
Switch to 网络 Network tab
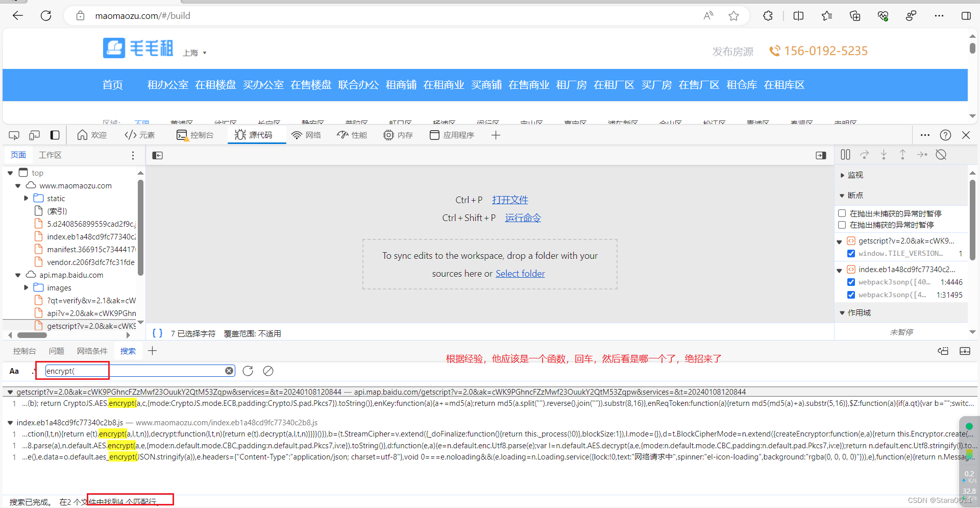click(x=306, y=135)
